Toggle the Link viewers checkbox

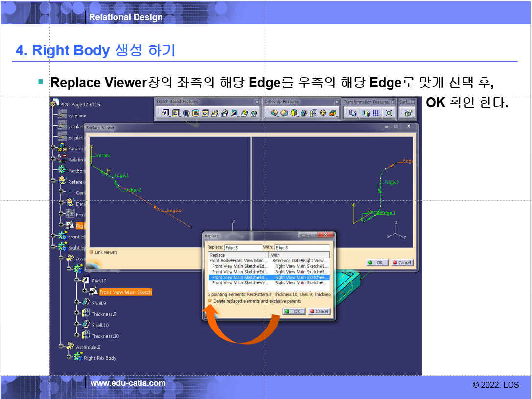[91, 252]
